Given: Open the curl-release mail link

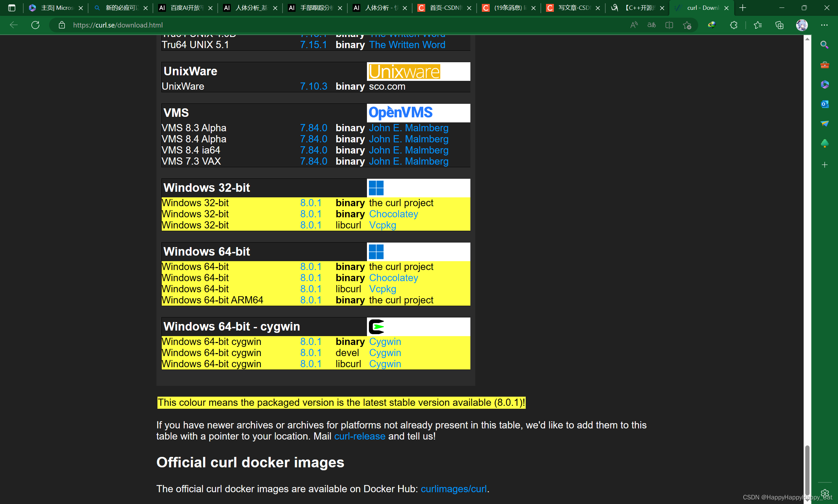Looking at the screenshot, I should [x=360, y=436].
